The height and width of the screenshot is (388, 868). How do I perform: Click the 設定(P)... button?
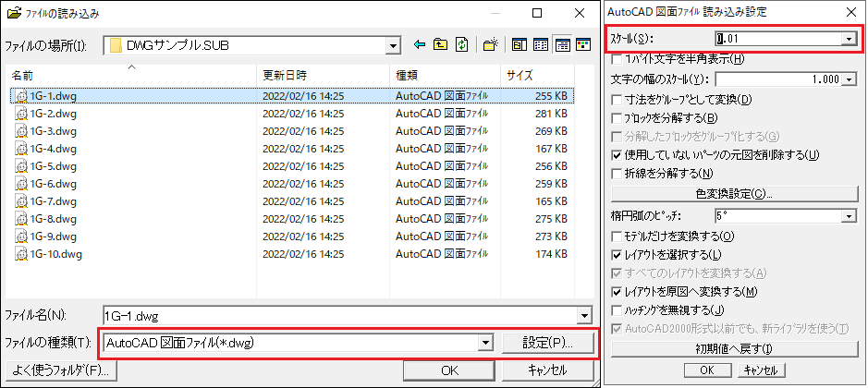point(547,343)
